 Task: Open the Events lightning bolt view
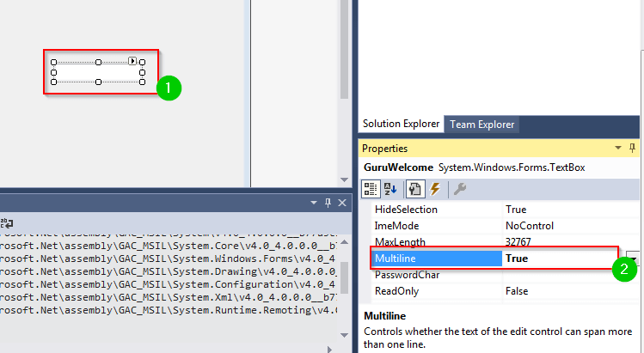click(x=434, y=189)
